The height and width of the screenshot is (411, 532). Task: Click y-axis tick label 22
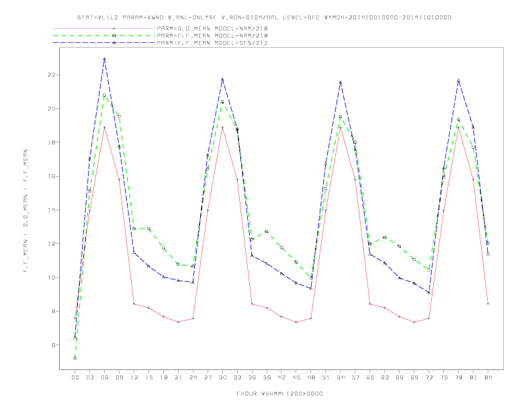52,75
